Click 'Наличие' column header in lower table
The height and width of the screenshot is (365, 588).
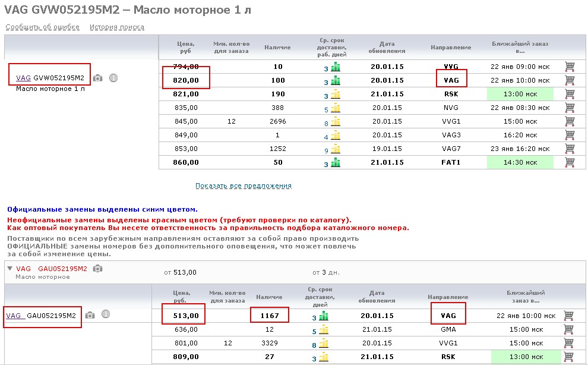click(269, 297)
